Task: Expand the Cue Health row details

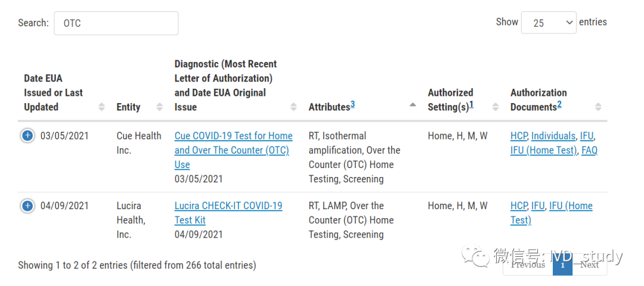Action: coord(27,136)
